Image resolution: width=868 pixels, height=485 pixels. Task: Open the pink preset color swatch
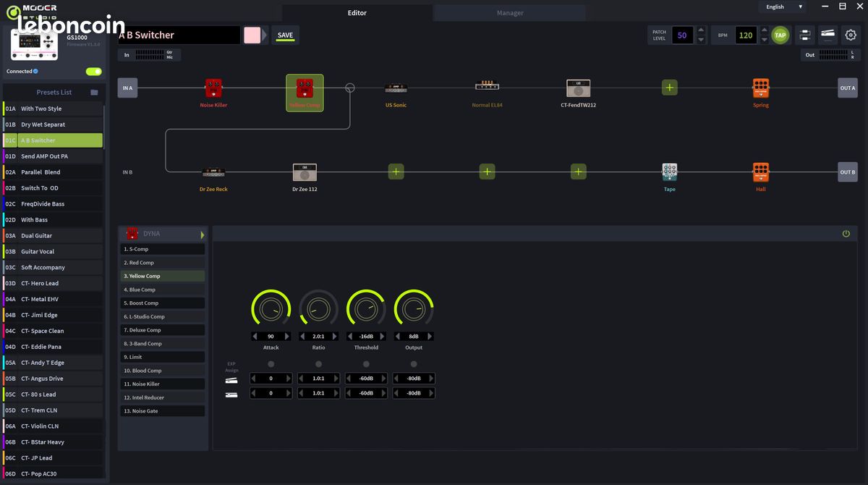click(252, 35)
